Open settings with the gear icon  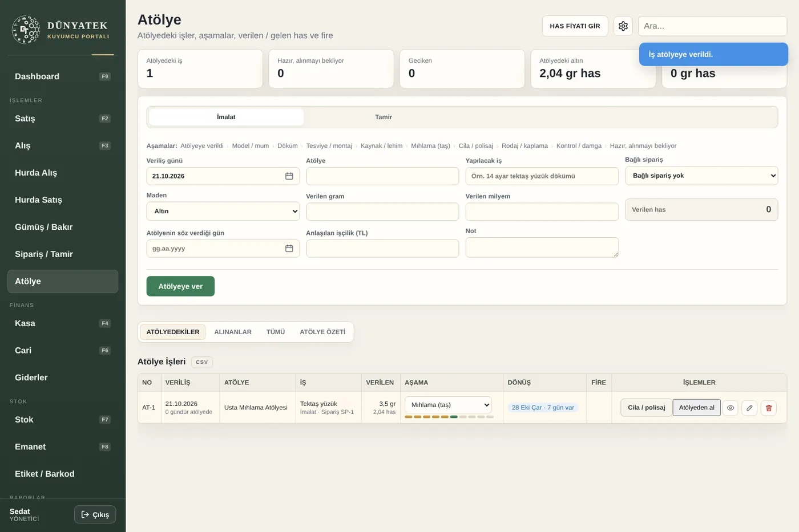(x=623, y=26)
